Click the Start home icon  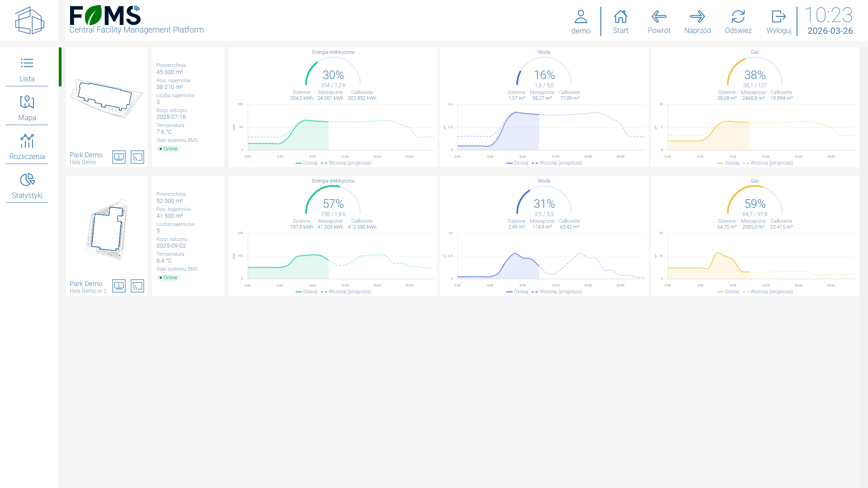pos(620,17)
